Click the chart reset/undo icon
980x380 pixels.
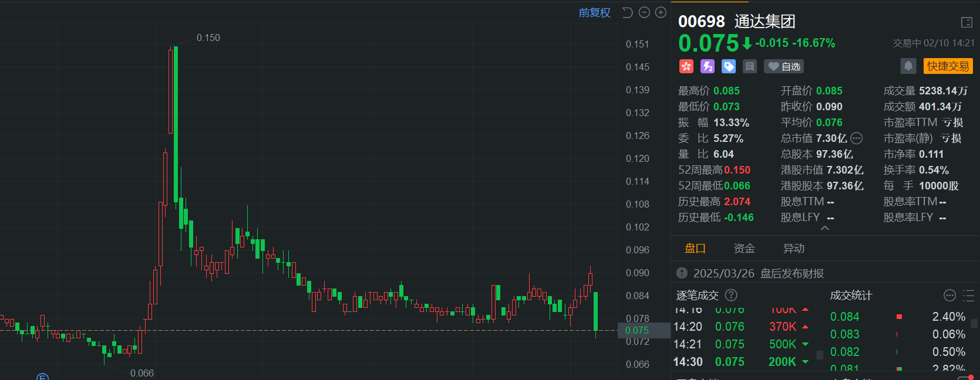point(627,12)
